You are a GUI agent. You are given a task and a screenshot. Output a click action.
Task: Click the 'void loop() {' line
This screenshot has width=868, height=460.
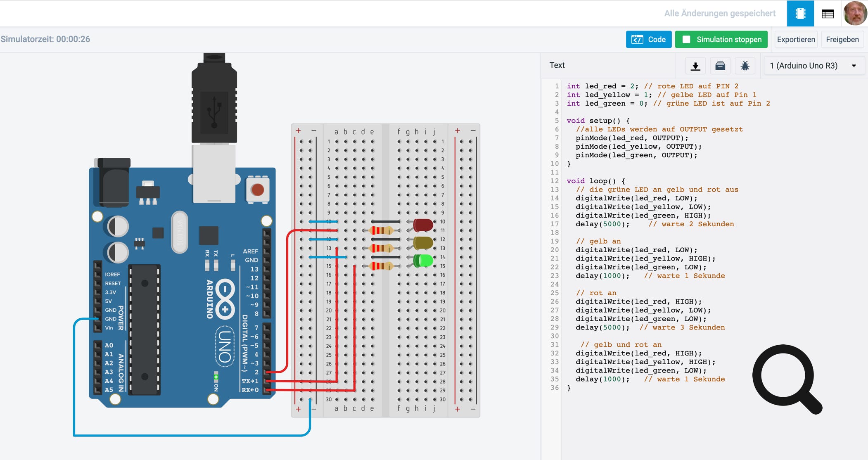[x=596, y=181]
